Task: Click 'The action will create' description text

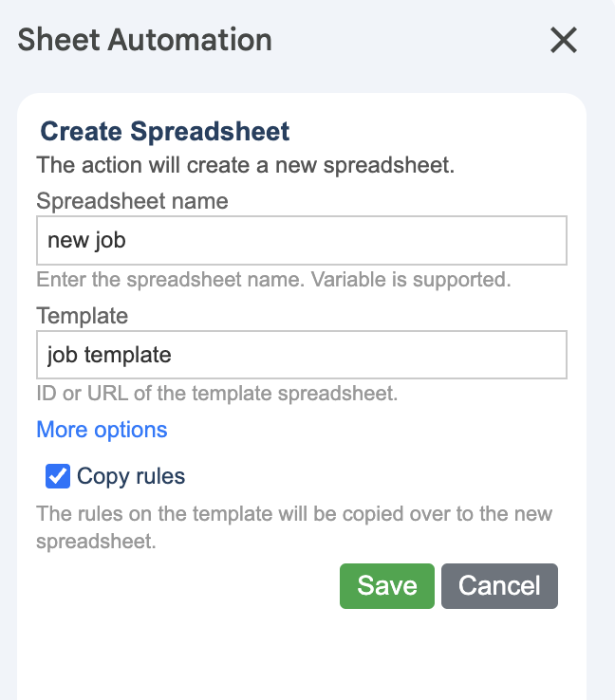Action: pyautogui.click(x=246, y=165)
